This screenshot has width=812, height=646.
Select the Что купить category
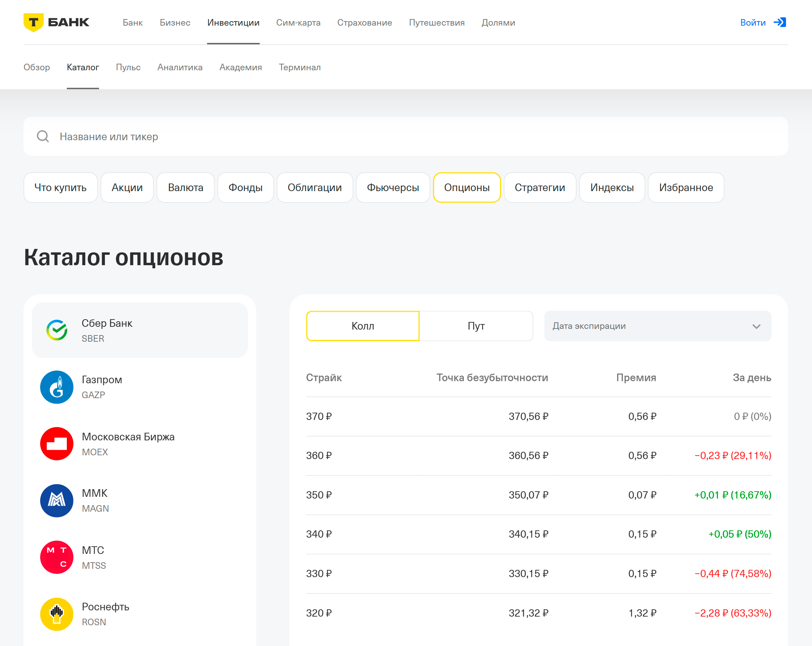click(61, 188)
